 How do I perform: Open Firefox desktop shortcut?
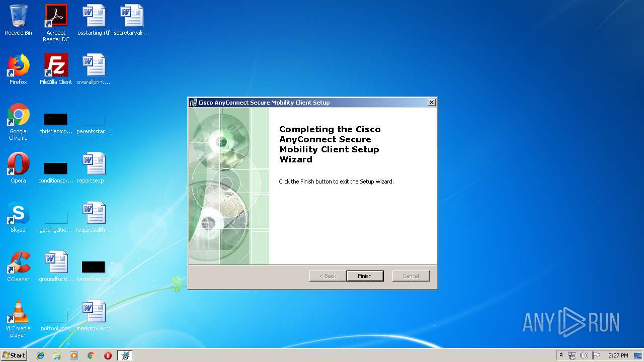pos(18,69)
